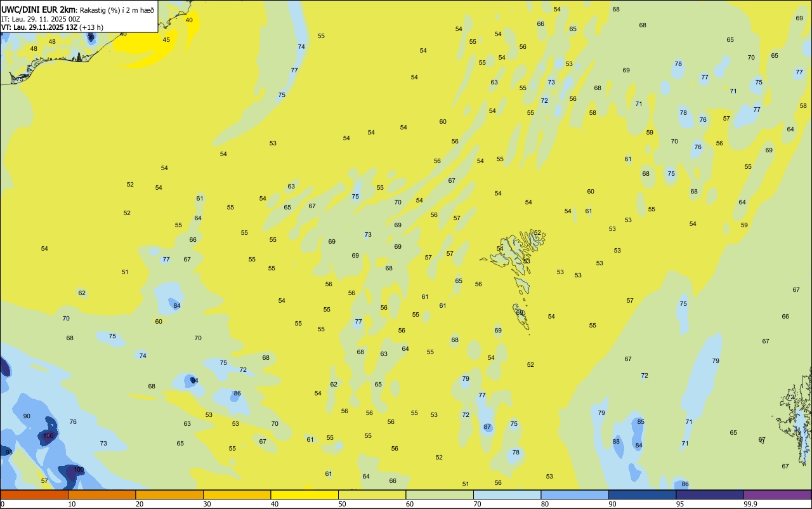Click the humidity value '88' on map
Screen dimensions: 812x509
(x=616, y=442)
